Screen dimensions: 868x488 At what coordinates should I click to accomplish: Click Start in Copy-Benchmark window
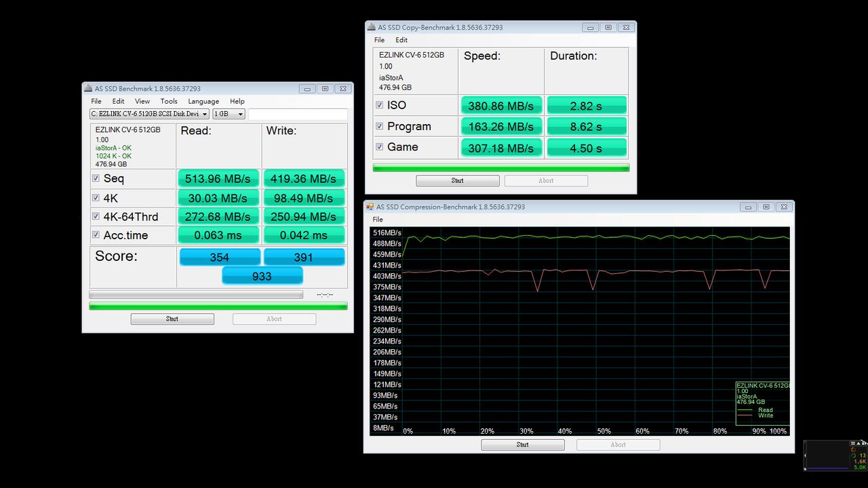(458, 180)
